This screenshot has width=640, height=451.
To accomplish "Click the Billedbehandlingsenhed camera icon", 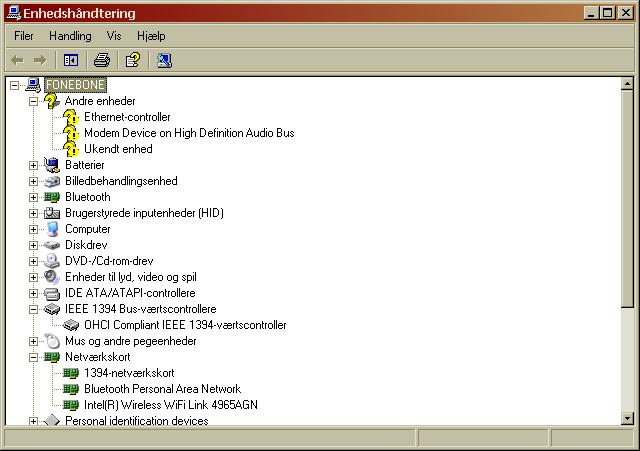I will [x=52, y=181].
